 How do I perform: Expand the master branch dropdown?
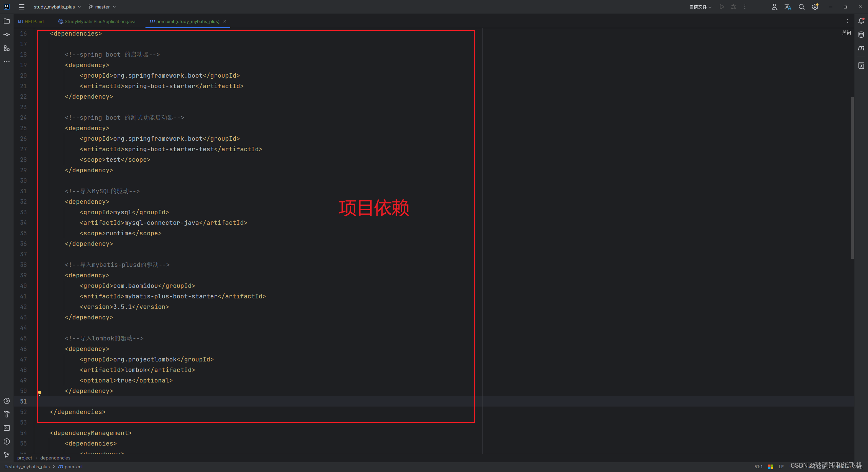(x=102, y=7)
